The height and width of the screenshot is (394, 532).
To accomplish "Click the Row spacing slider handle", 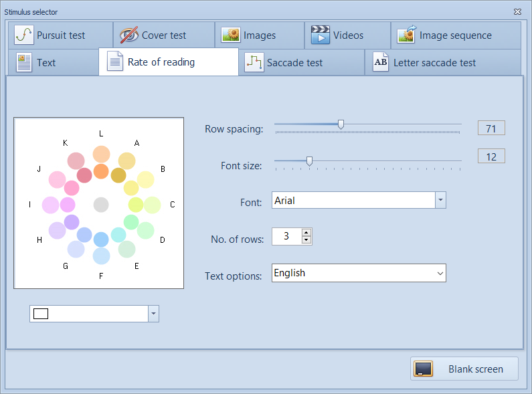I will click(341, 124).
